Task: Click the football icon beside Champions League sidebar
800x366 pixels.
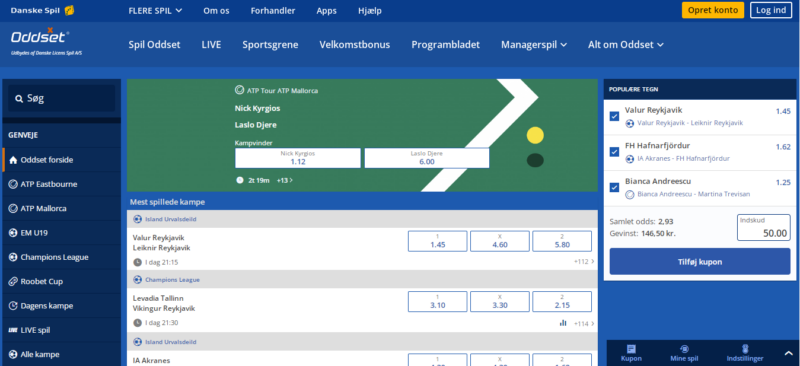Action: [x=13, y=257]
